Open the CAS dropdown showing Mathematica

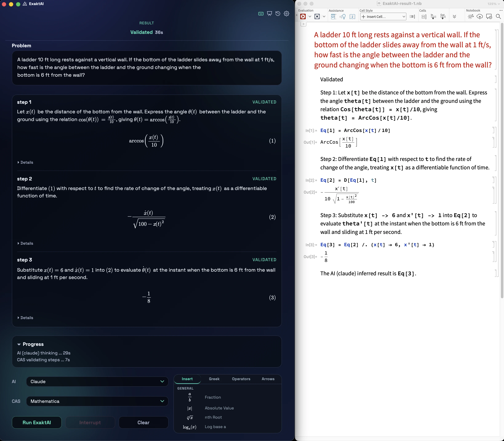pos(97,401)
